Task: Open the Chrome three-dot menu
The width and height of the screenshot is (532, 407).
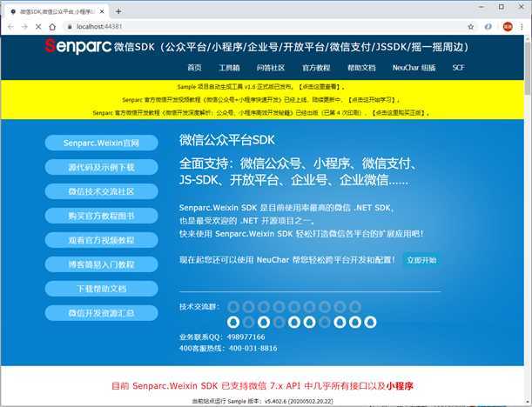Action: click(x=522, y=27)
